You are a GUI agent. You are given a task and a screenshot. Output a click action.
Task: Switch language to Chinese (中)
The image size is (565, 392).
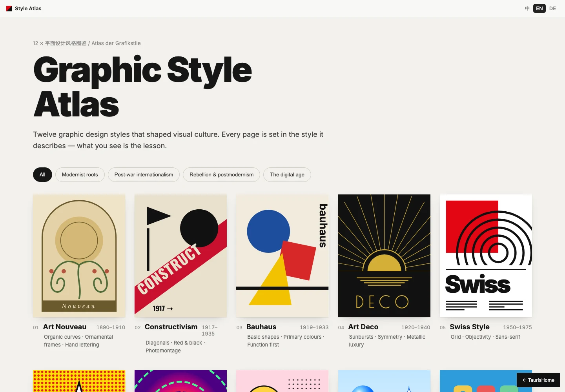point(527,8)
